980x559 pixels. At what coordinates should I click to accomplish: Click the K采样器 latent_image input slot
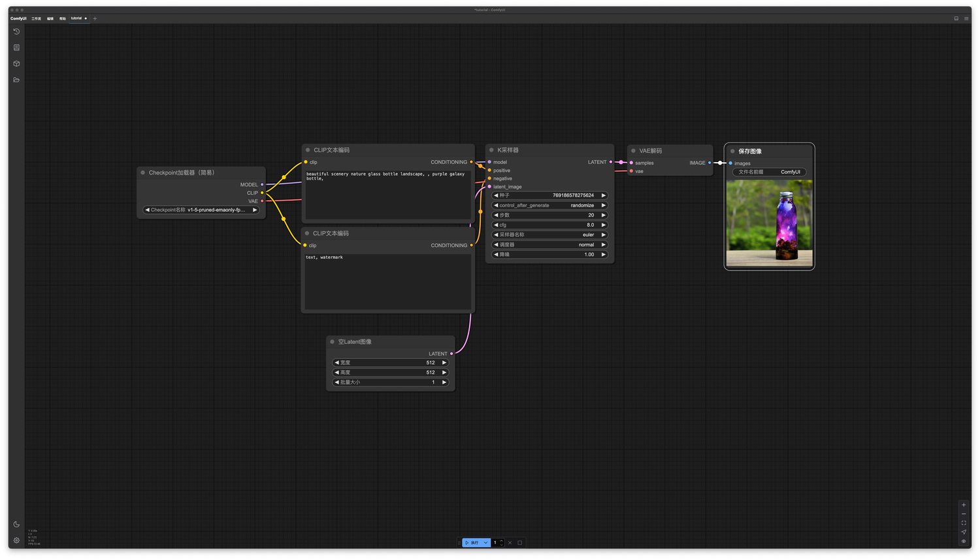click(489, 187)
